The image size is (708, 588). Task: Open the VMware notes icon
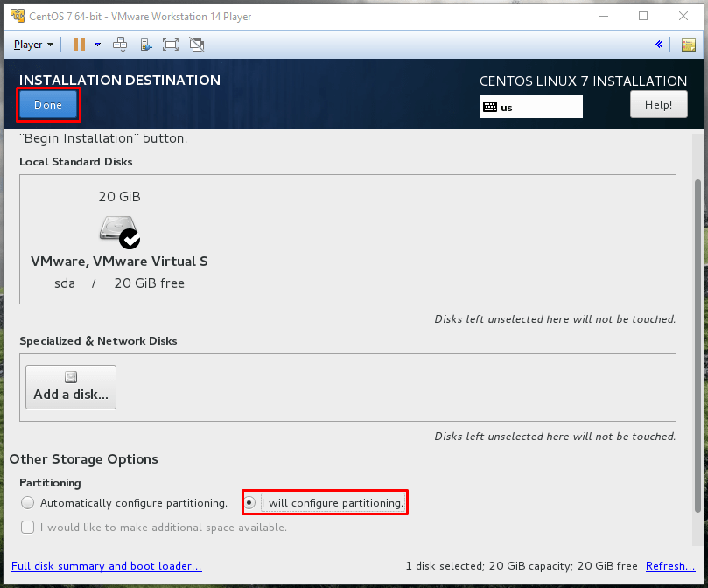(689, 45)
